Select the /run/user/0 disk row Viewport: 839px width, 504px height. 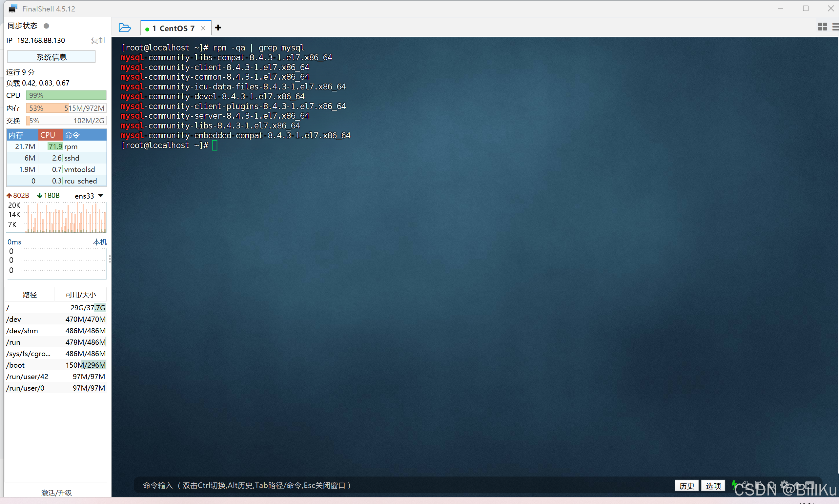click(x=56, y=388)
